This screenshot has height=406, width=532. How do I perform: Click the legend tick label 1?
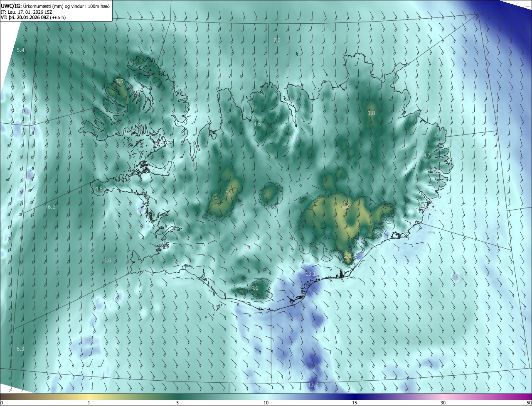[89, 403]
